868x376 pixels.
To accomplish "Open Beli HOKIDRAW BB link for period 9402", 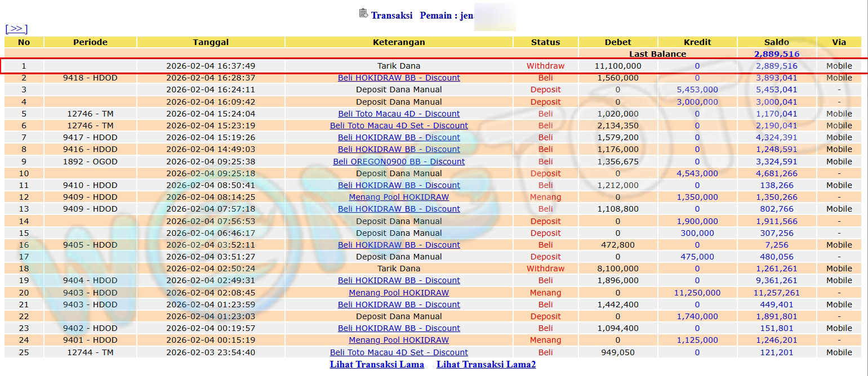I will click(x=399, y=328).
